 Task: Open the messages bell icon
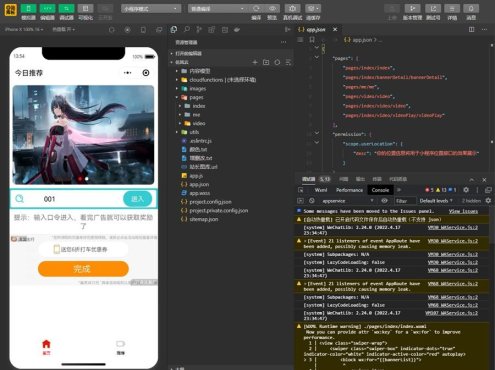pyautogui.click(x=471, y=8)
